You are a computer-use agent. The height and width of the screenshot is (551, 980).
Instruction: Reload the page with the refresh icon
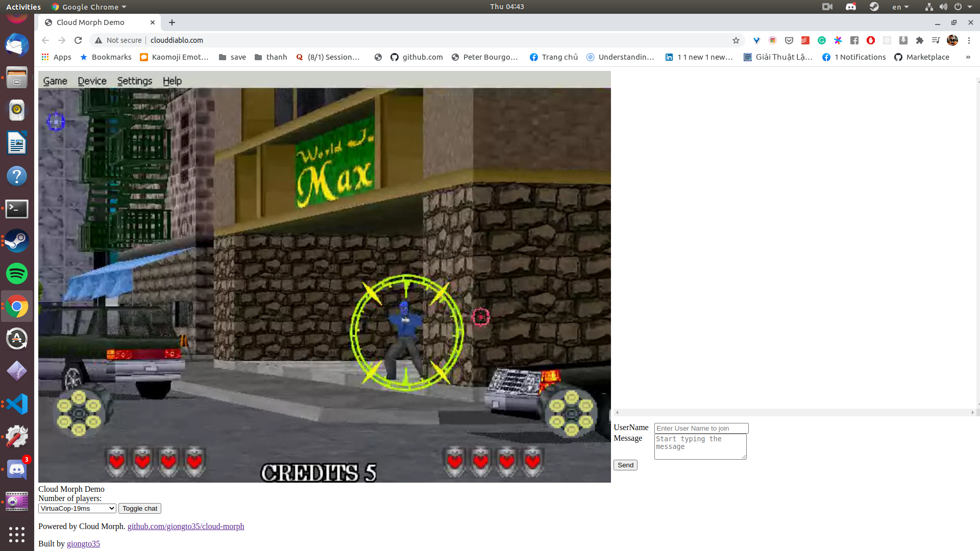(78, 40)
